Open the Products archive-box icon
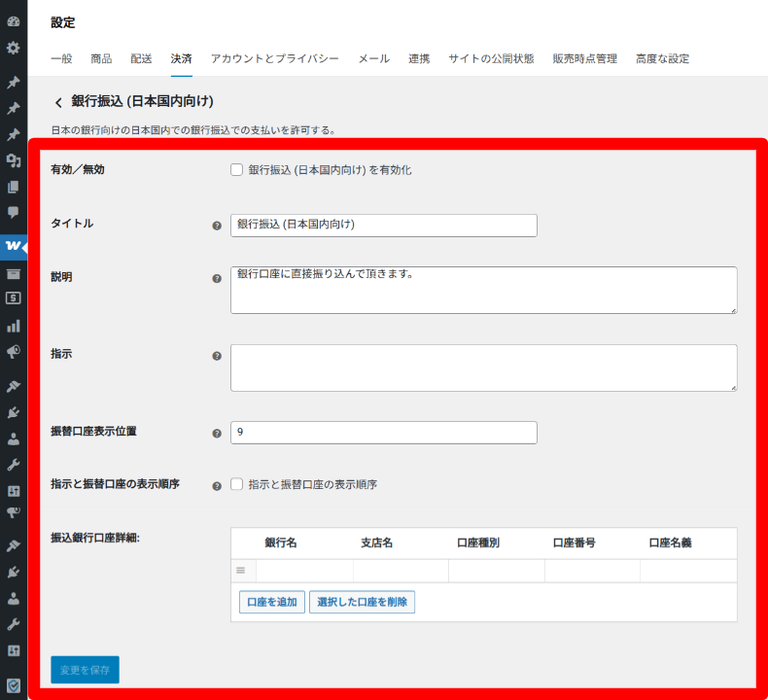 (14, 274)
